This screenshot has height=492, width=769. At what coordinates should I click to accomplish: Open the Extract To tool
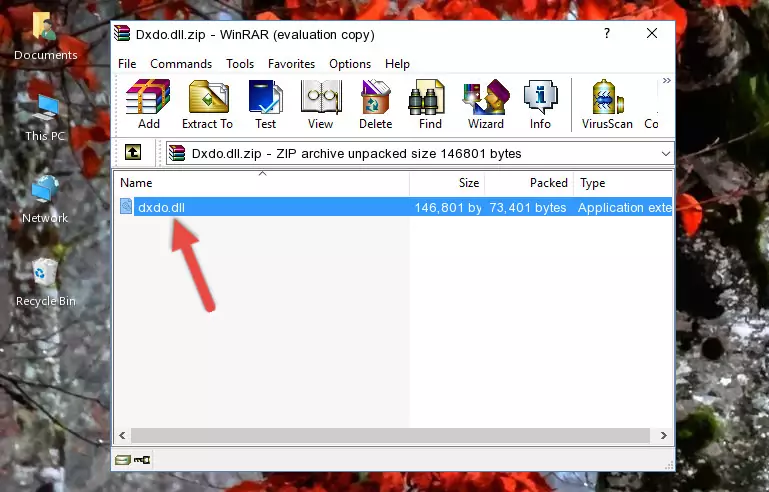pyautogui.click(x=207, y=104)
